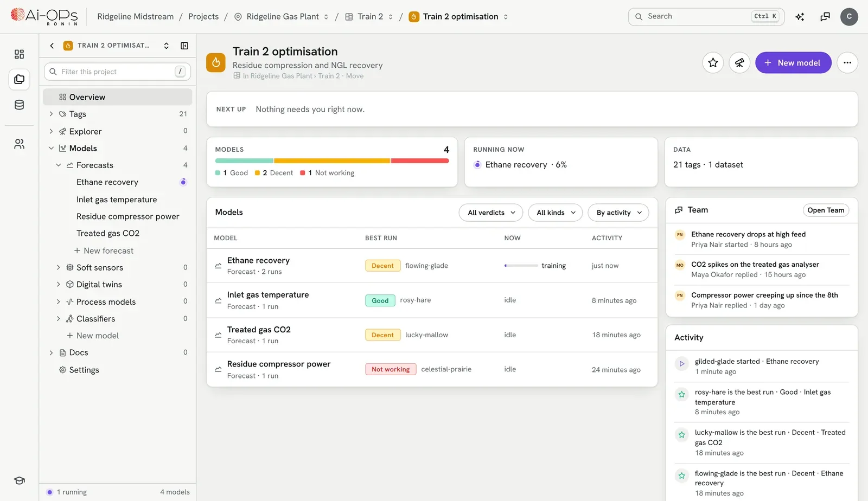Image resolution: width=868 pixels, height=501 pixels.
Task: Click the AI sparkle icon in top bar
Action: click(x=800, y=17)
